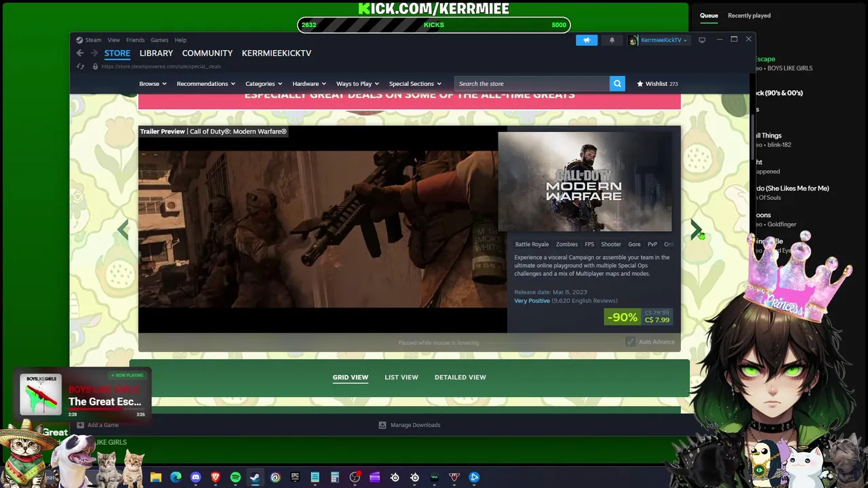Open Steam notifications bell
This screenshot has width=868, height=488.
612,40
